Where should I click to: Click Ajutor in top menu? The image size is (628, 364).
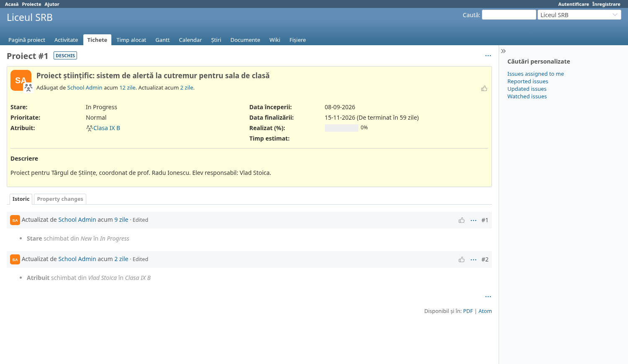click(x=52, y=4)
